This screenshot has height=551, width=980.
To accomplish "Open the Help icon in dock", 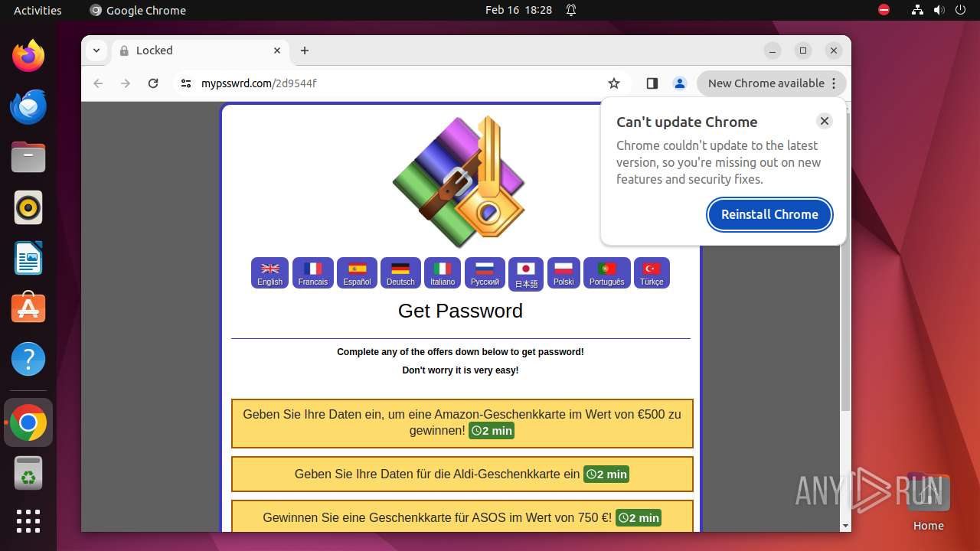I will 28,359.
